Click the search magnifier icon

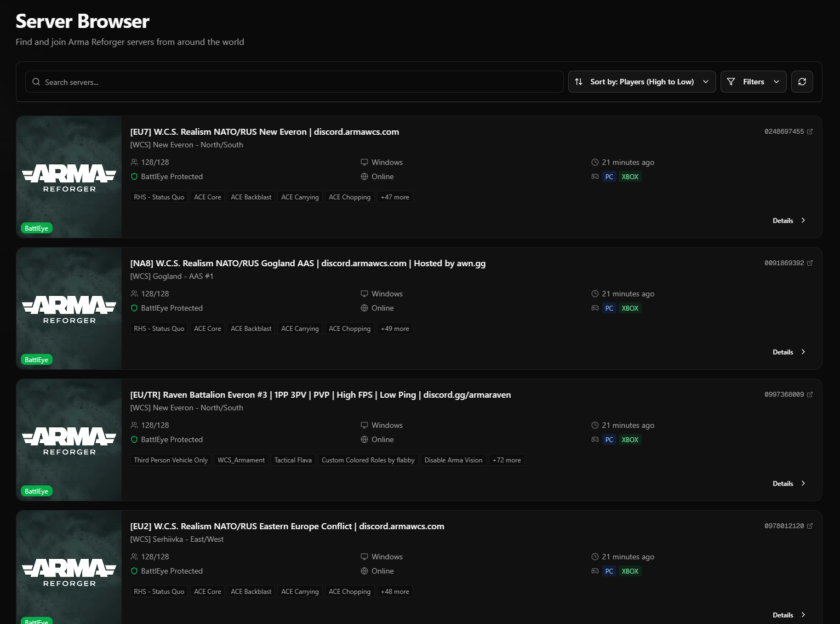[x=36, y=82]
